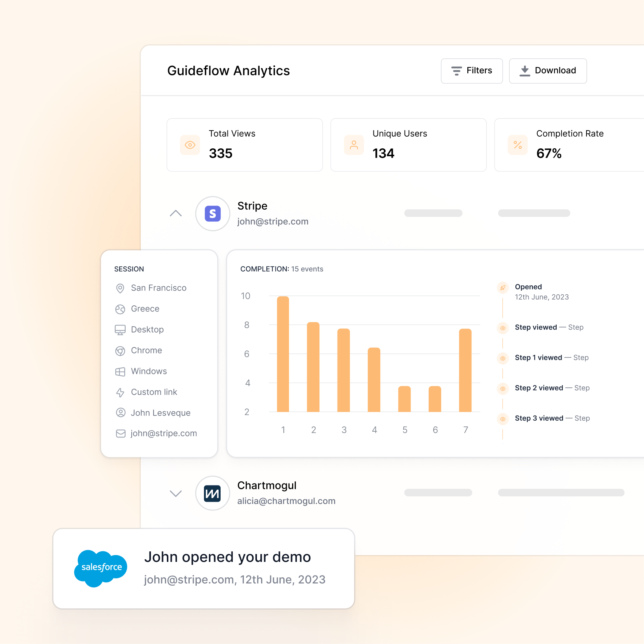Click the Download button
This screenshot has width=644, height=644.
(x=548, y=71)
